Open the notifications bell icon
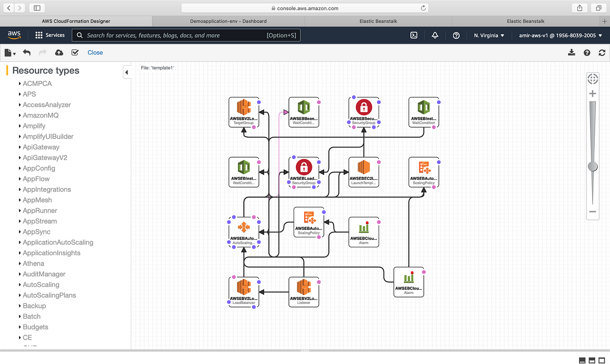610x364 pixels. tap(435, 36)
